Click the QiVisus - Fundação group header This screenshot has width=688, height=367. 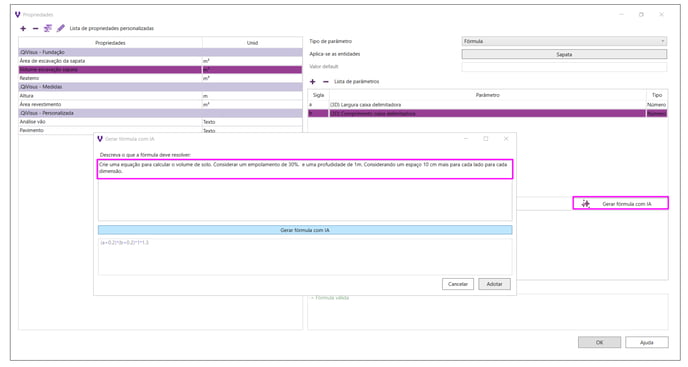160,52
